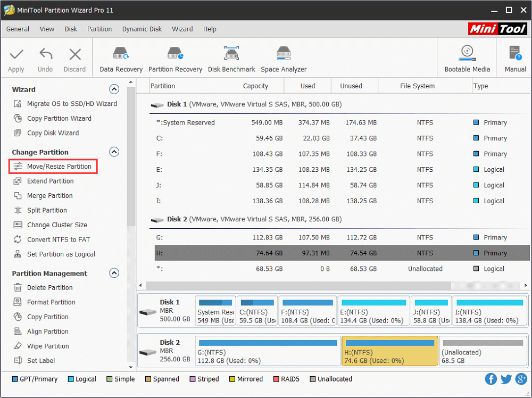
Task: Select the C: partition row
Action: click(x=342, y=138)
